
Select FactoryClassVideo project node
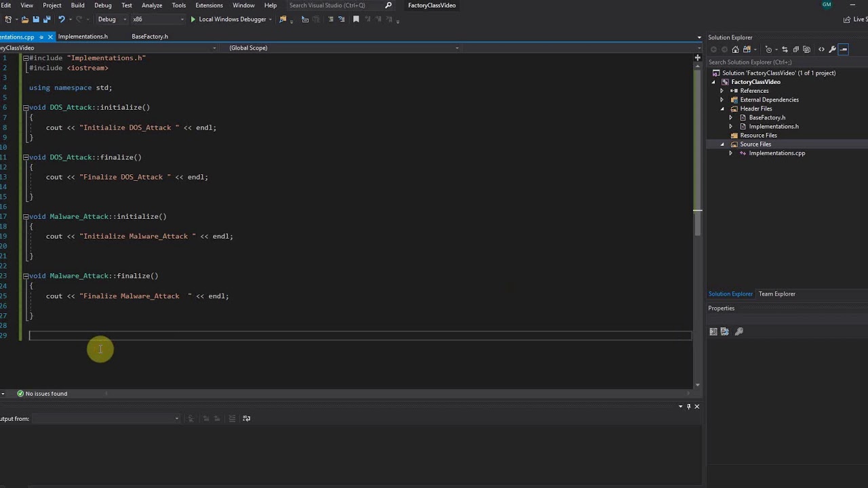pos(755,82)
